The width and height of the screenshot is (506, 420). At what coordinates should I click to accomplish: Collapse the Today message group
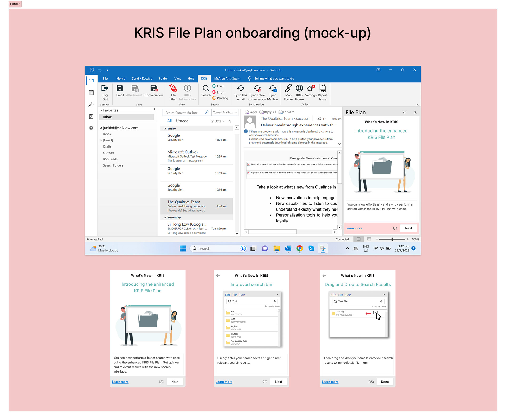pos(165,129)
